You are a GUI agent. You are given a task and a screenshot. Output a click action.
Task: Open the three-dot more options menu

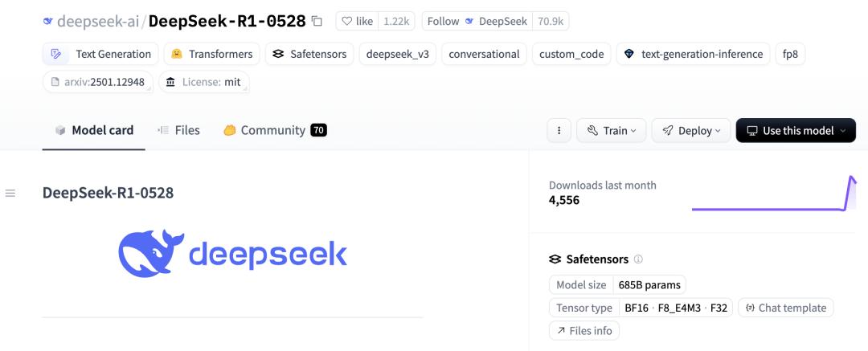coord(559,130)
